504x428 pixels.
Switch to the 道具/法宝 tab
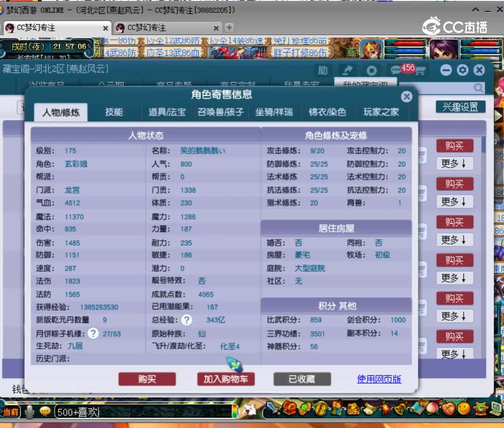coord(167,112)
